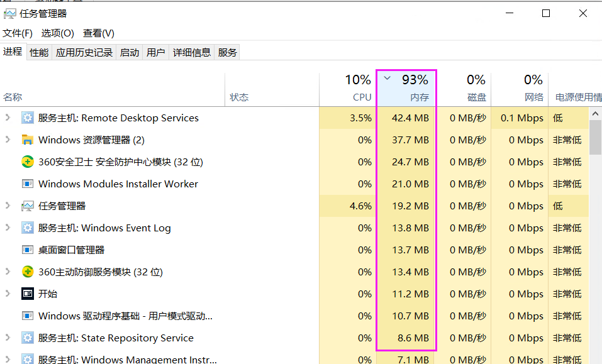Switch to the 性能 tab
The image size is (602, 364).
point(39,52)
